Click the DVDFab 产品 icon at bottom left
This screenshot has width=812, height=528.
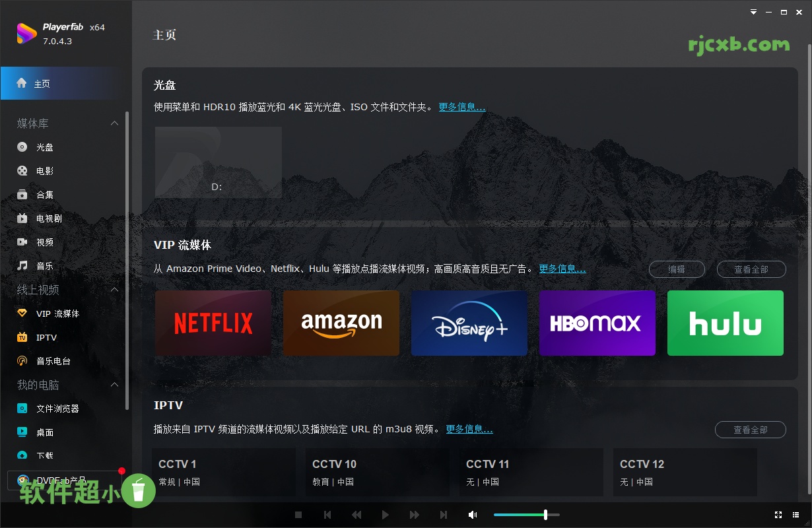tap(22, 480)
